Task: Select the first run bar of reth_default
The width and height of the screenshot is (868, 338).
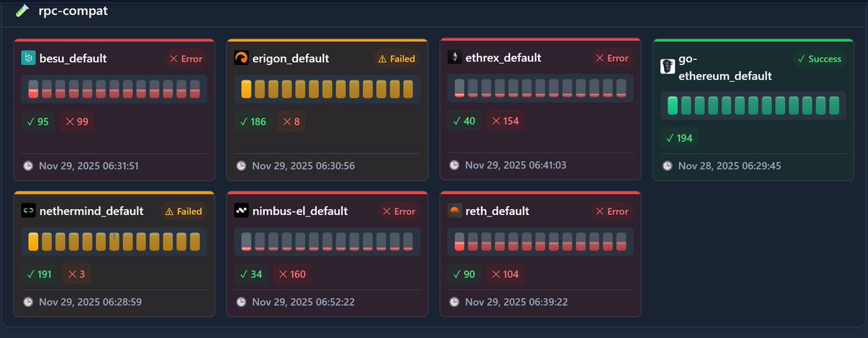Action: pyautogui.click(x=459, y=242)
